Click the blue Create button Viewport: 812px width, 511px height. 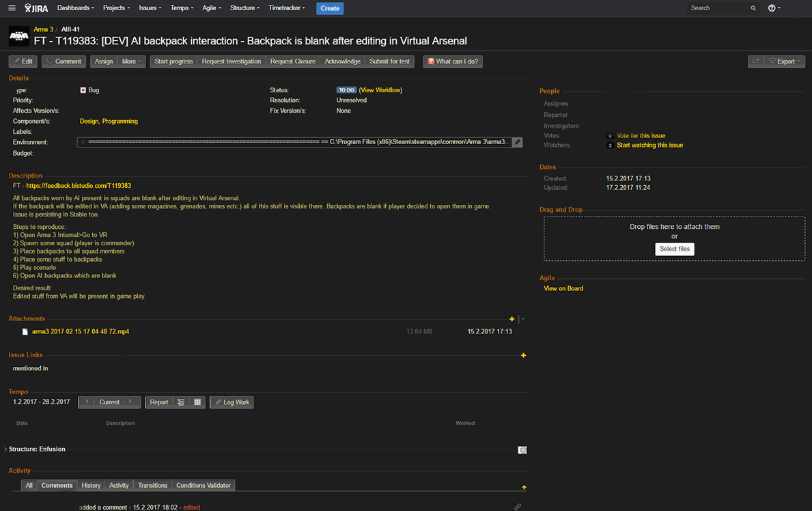pyautogui.click(x=330, y=8)
